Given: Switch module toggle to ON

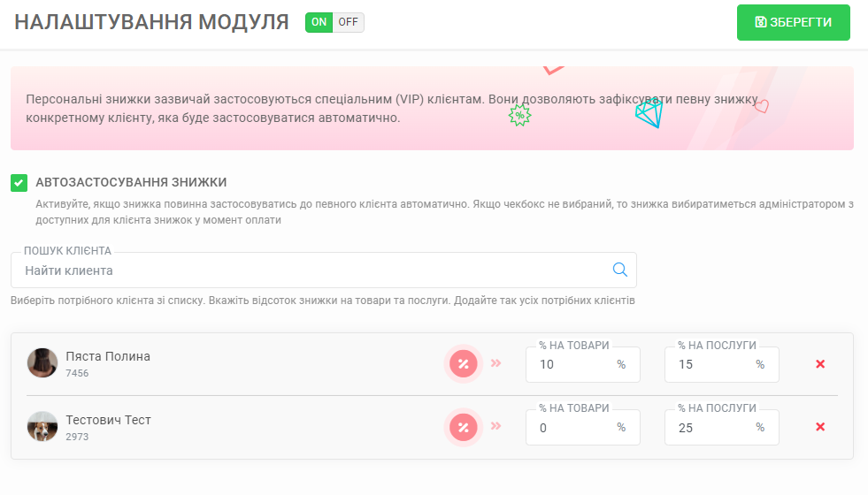Looking at the screenshot, I should [x=319, y=22].
